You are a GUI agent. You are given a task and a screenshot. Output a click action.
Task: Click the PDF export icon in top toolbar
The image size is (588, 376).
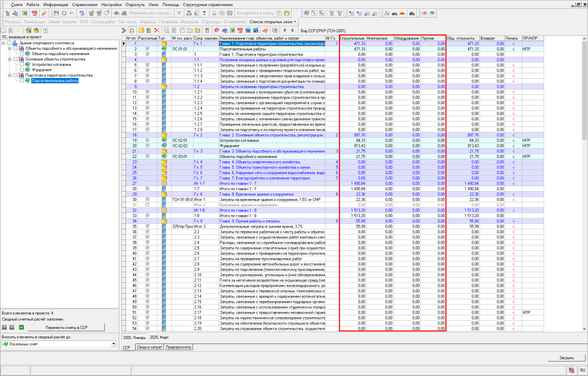click(x=34, y=13)
